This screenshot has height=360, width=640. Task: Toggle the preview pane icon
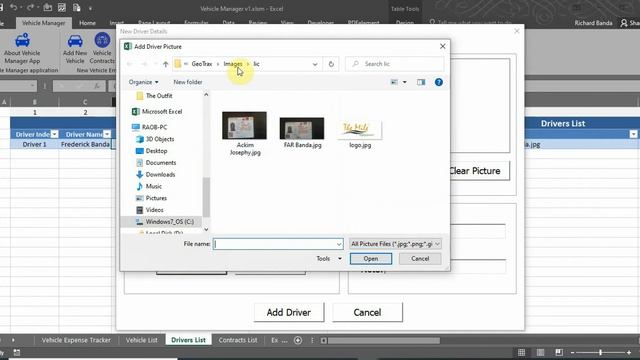tap(421, 82)
